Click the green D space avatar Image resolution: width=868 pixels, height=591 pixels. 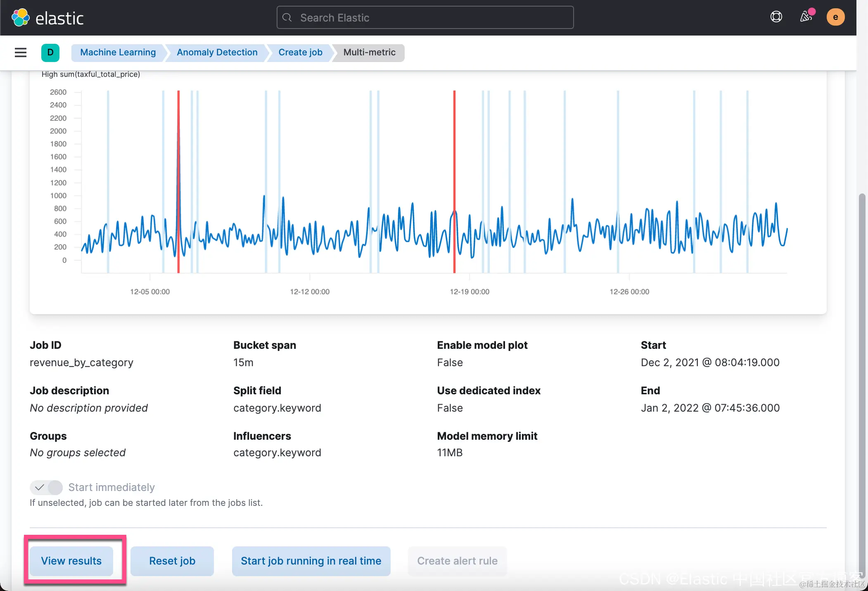50,52
